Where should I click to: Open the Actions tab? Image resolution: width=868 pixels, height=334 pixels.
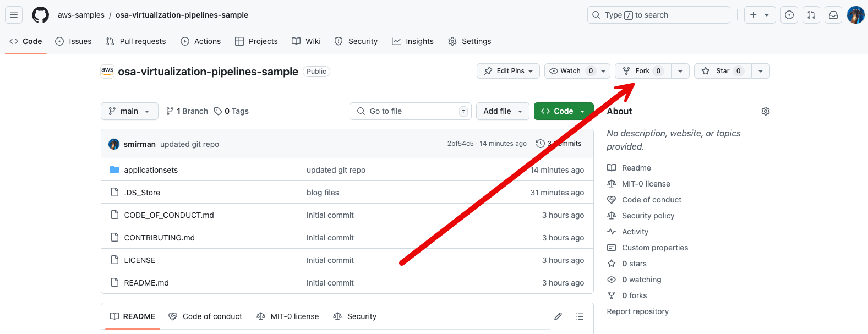(200, 41)
